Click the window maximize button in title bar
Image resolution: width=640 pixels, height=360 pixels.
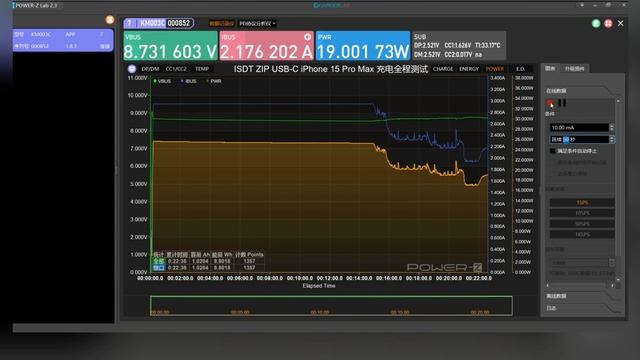tap(609, 5)
